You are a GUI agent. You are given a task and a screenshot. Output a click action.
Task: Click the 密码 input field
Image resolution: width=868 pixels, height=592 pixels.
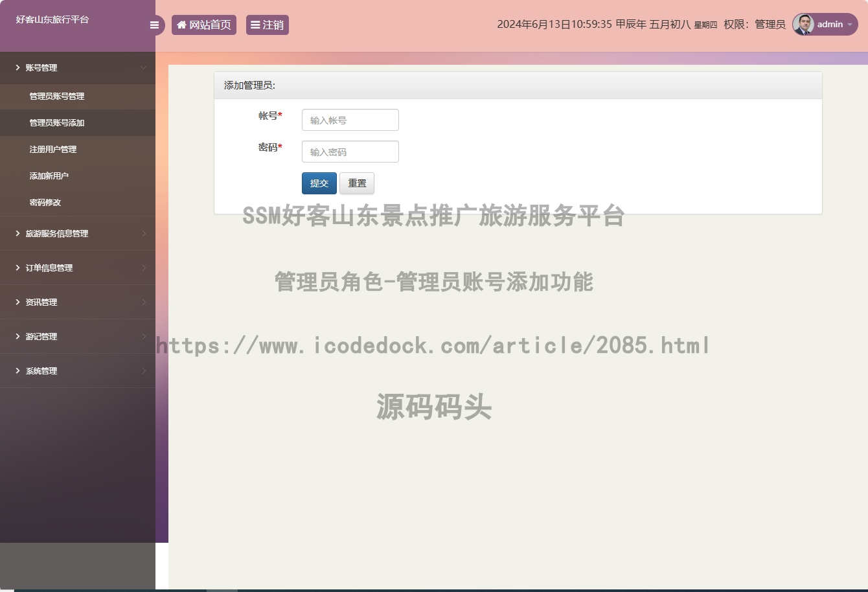(x=350, y=152)
